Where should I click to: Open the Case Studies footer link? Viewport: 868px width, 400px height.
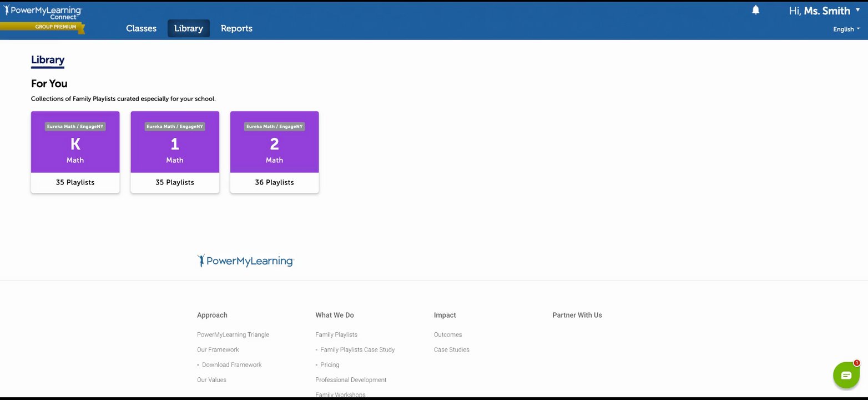tap(452, 349)
